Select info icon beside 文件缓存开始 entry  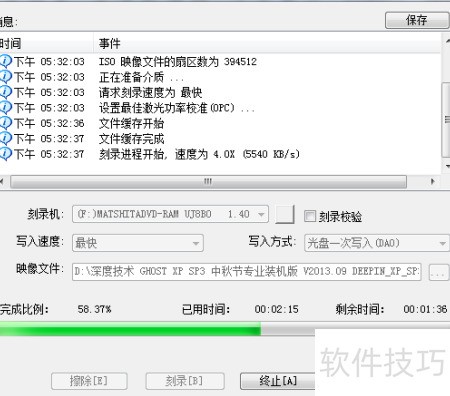pos(5,123)
